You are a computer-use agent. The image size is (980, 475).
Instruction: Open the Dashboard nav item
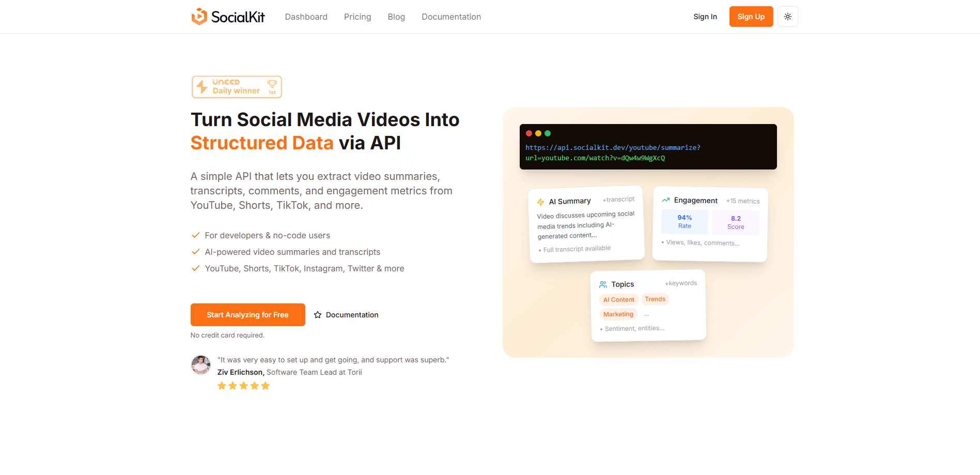coord(306,17)
